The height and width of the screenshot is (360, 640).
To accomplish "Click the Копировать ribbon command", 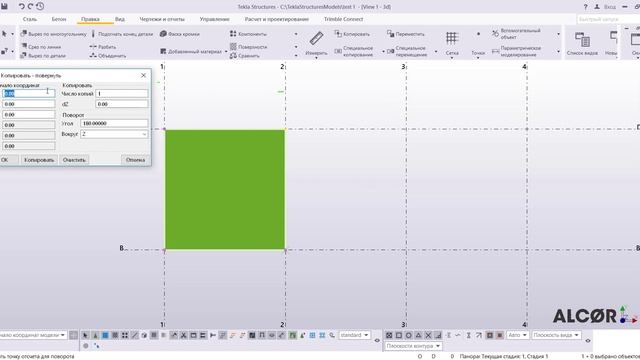I will pyautogui.click(x=352, y=34).
